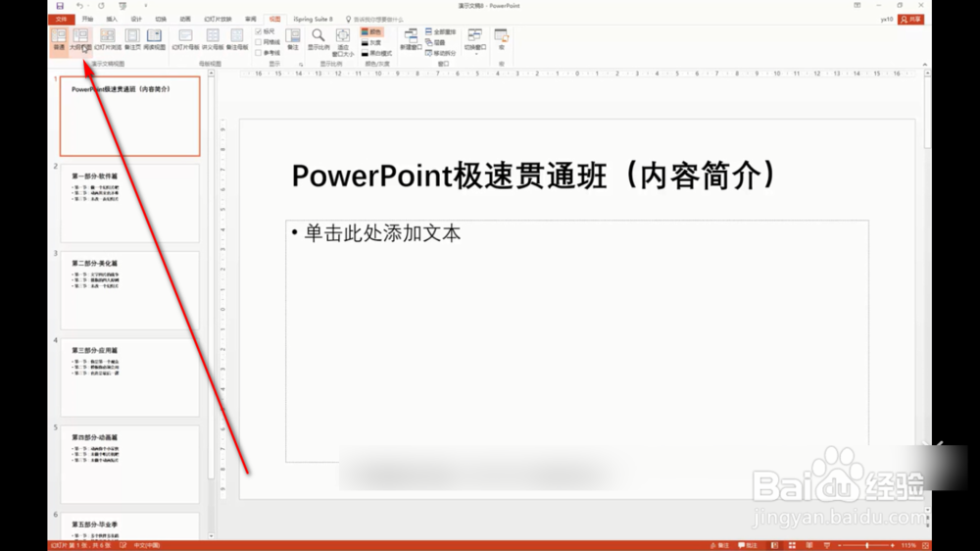Open the Zoom (显示比例) dialog
Viewport: 980px width, 551px height.
[x=318, y=39]
